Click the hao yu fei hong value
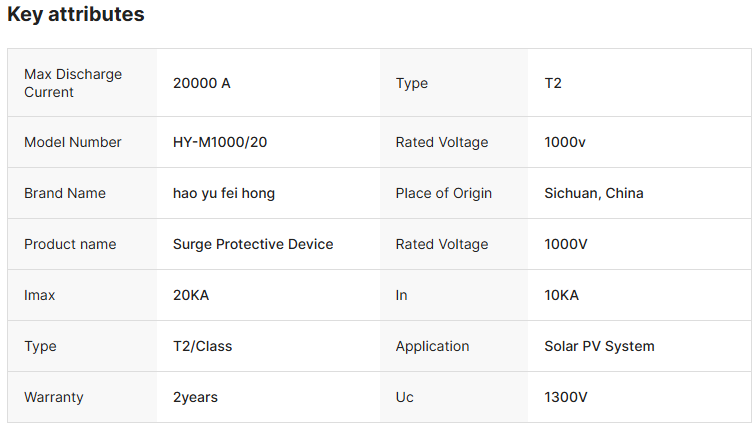Viewport: 752px width, 426px height. click(x=224, y=193)
